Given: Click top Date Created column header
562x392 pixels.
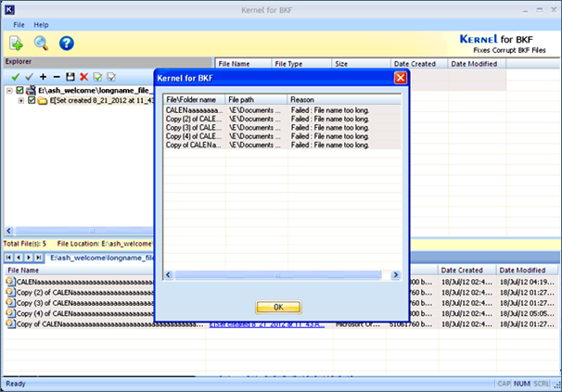Looking at the screenshot, I should [419, 64].
